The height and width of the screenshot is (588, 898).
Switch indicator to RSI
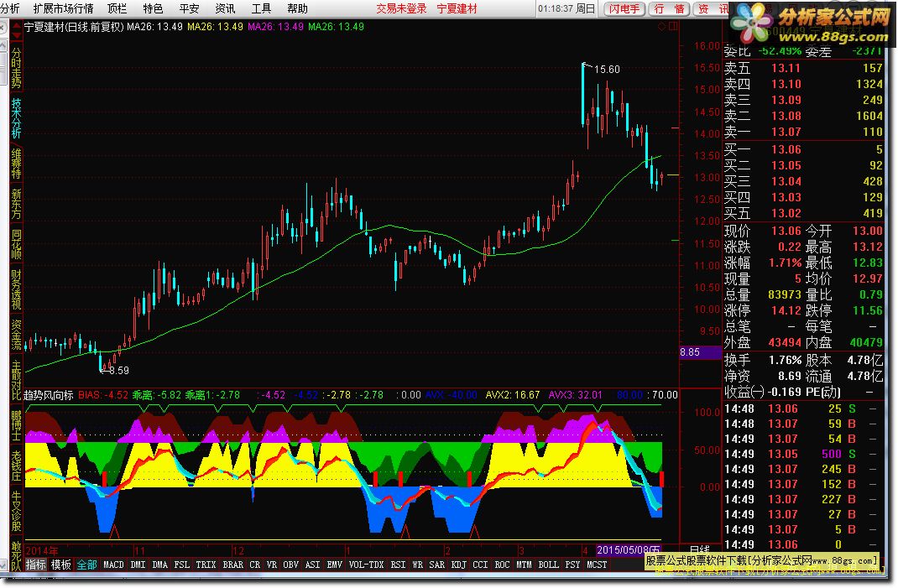pyautogui.click(x=398, y=565)
